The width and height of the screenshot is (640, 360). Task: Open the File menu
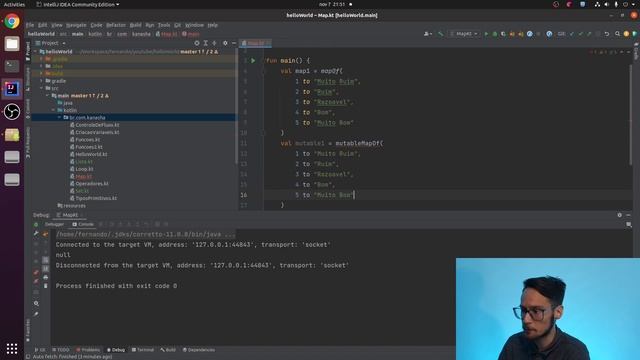click(x=30, y=25)
